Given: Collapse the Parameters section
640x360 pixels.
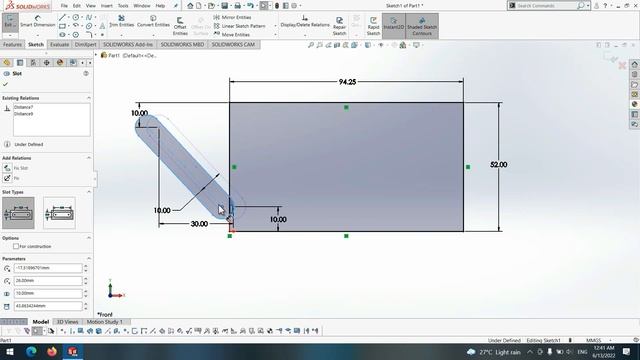Looking at the screenshot, I should click(89, 259).
